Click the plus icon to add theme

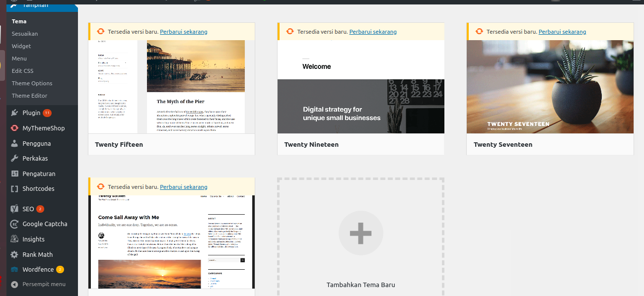pyautogui.click(x=360, y=233)
